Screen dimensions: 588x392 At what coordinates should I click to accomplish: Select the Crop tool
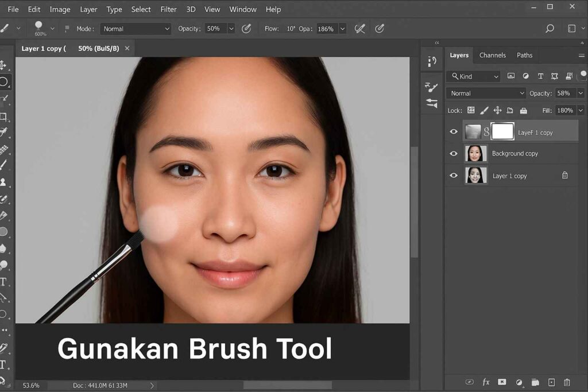pyautogui.click(x=4, y=116)
